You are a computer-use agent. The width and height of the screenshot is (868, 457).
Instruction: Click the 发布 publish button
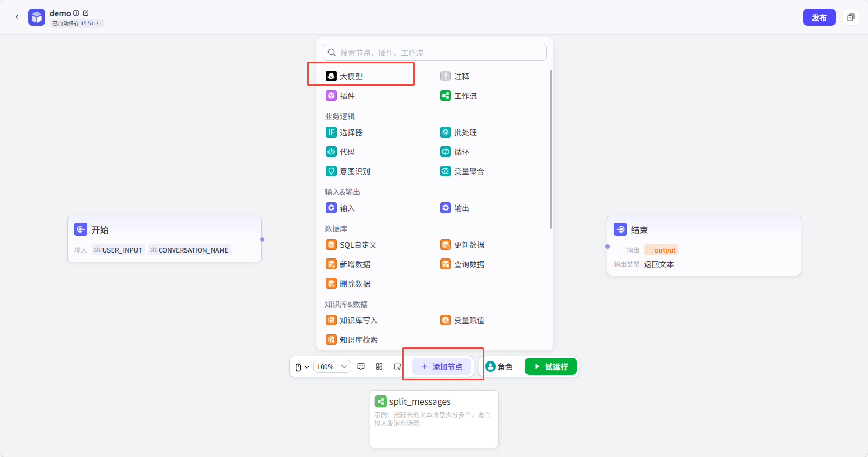coord(819,17)
